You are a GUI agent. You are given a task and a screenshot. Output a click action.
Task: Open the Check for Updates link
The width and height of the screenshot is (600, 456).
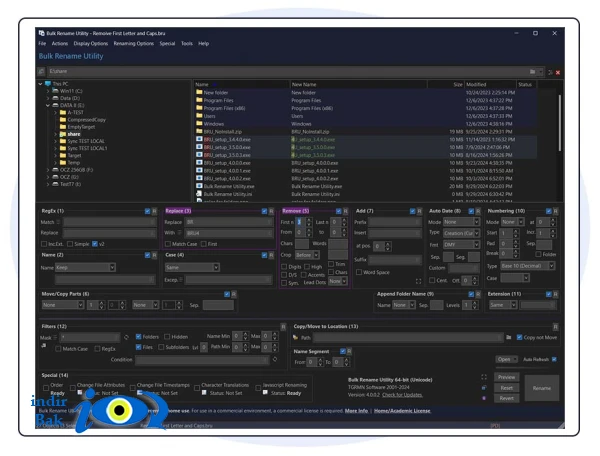tap(402, 395)
